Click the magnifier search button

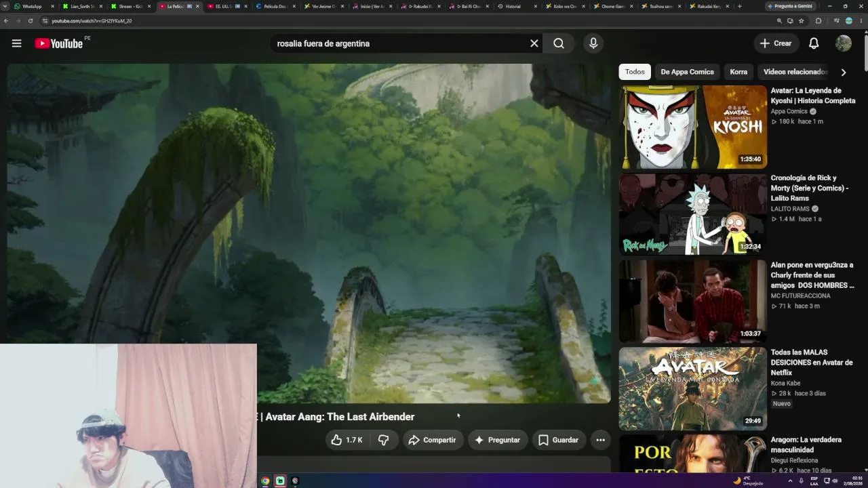pos(559,43)
